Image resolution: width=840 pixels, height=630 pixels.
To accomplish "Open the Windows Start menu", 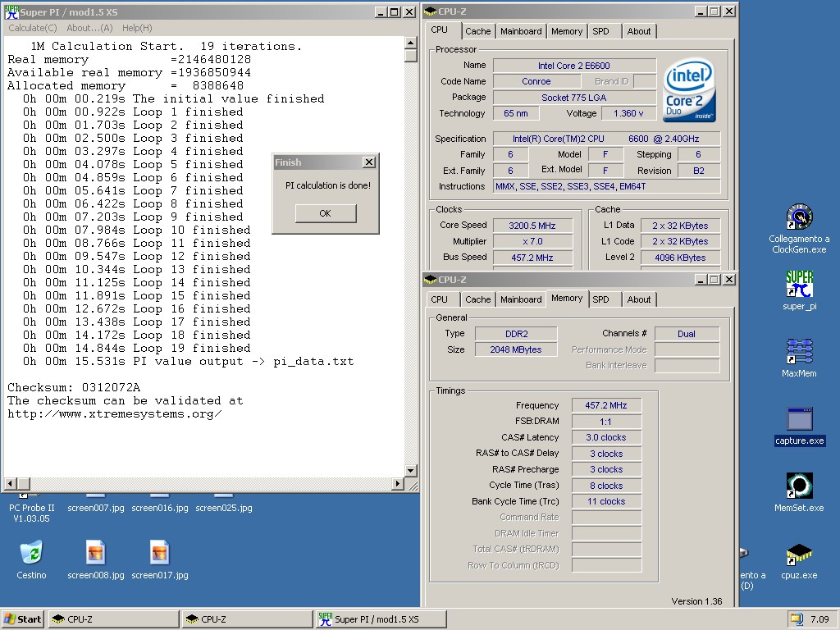I will [x=22, y=619].
